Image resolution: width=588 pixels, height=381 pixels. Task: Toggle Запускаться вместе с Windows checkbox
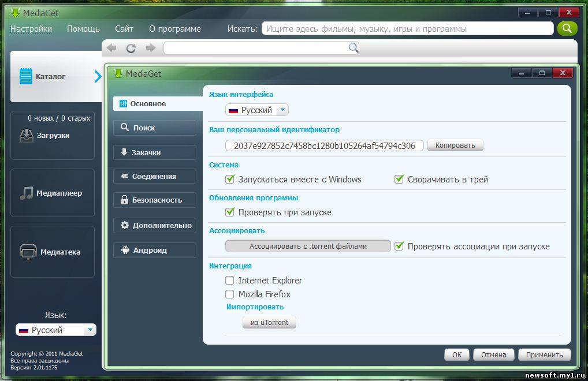click(x=229, y=179)
